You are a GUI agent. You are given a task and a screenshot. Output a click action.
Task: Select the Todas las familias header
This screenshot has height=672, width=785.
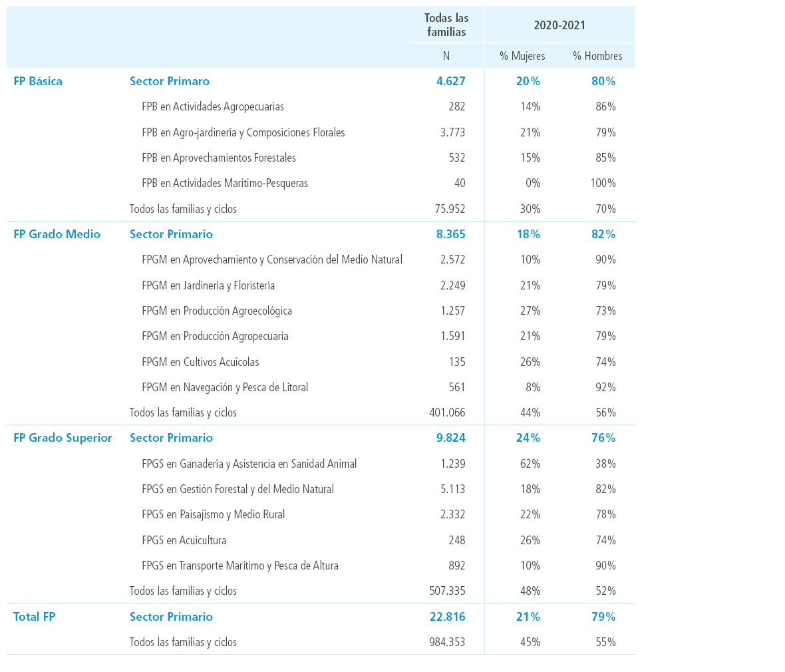[446, 25]
